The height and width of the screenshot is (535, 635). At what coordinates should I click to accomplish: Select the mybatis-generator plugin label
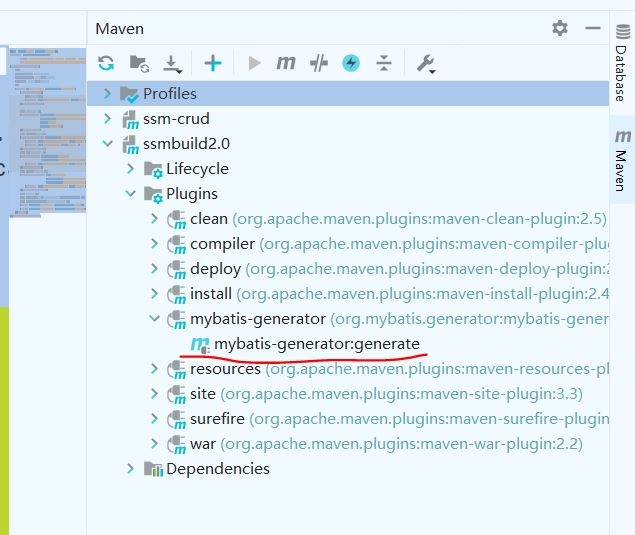click(x=258, y=319)
